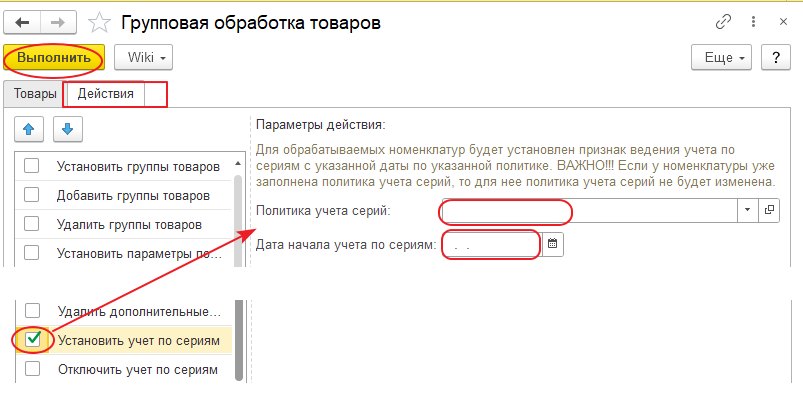Open calendar picker for series start date

pyautogui.click(x=553, y=244)
